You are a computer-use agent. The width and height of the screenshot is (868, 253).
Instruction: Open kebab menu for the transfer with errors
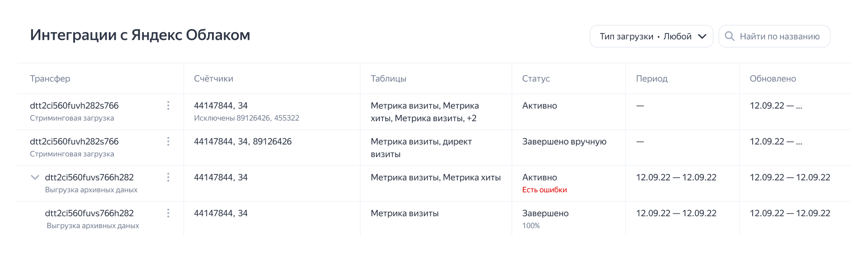click(168, 177)
